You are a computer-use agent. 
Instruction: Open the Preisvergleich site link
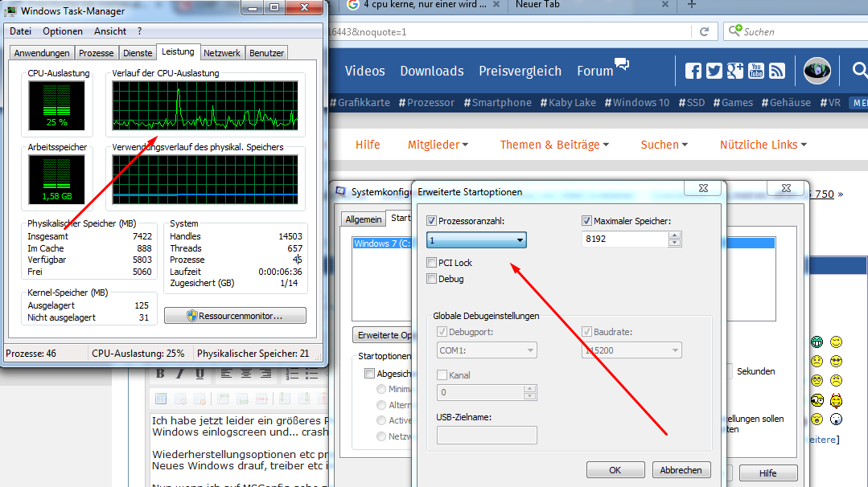tap(520, 71)
